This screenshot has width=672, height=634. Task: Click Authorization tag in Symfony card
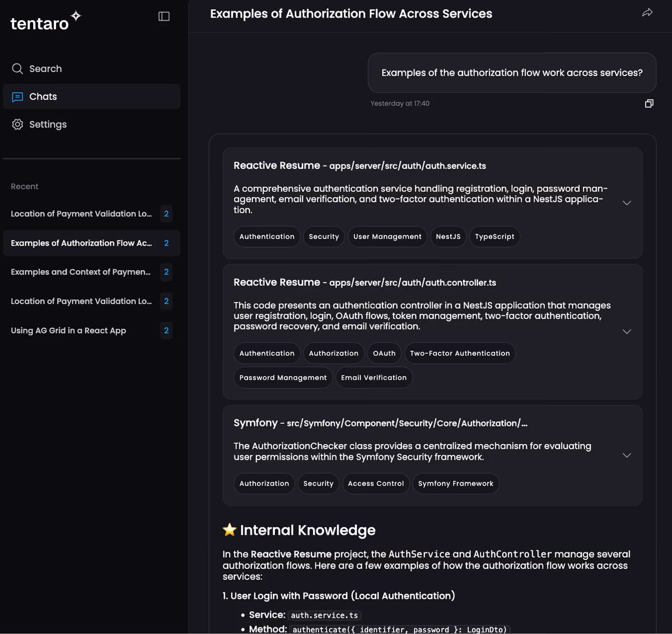tap(264, 484)
